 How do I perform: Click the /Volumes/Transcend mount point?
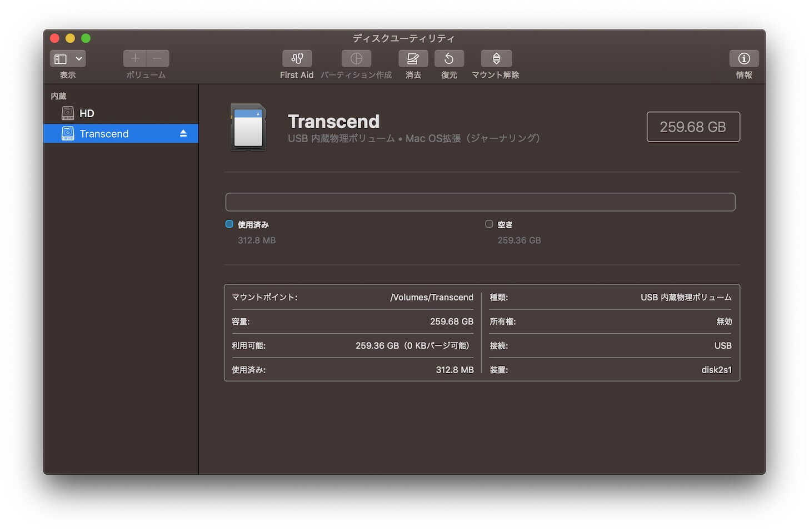pos(432,297)
